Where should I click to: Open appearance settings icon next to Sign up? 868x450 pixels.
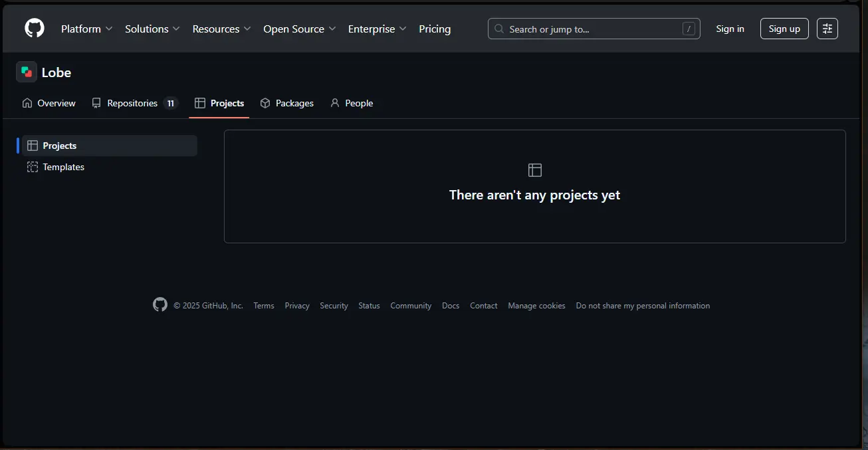tap(827, 29)
